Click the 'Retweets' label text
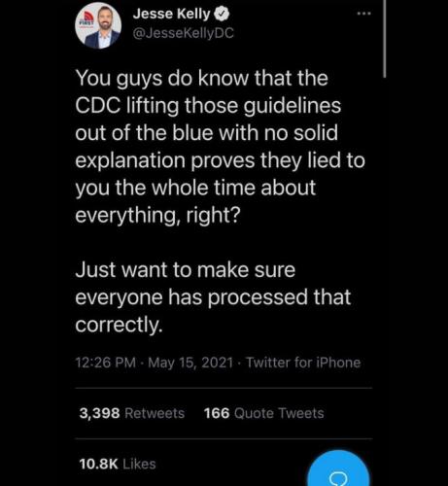Screen dimensions: 448x486 [155, 413]
